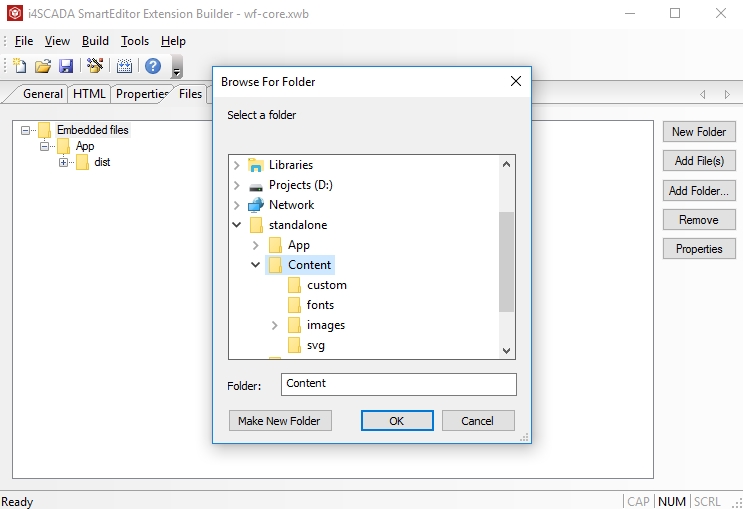Select the fonts folder
Screen dimensions: 743x509
point(320,305)
